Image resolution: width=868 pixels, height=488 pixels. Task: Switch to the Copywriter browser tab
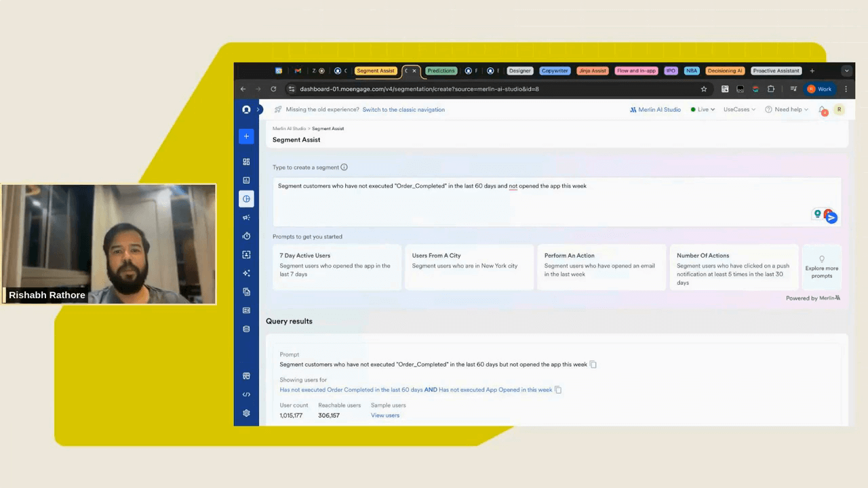[555, 70]
